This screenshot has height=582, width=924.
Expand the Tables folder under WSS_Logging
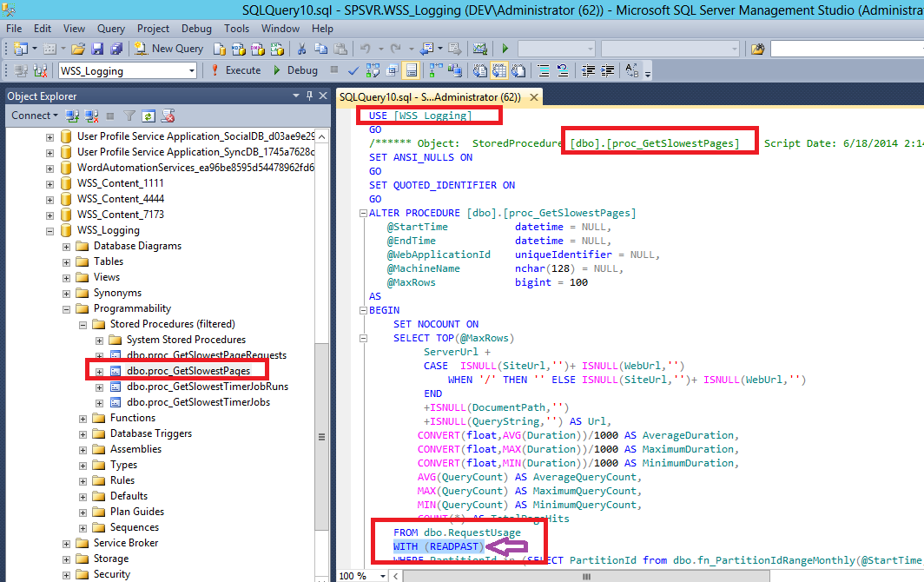click(65, 261)
